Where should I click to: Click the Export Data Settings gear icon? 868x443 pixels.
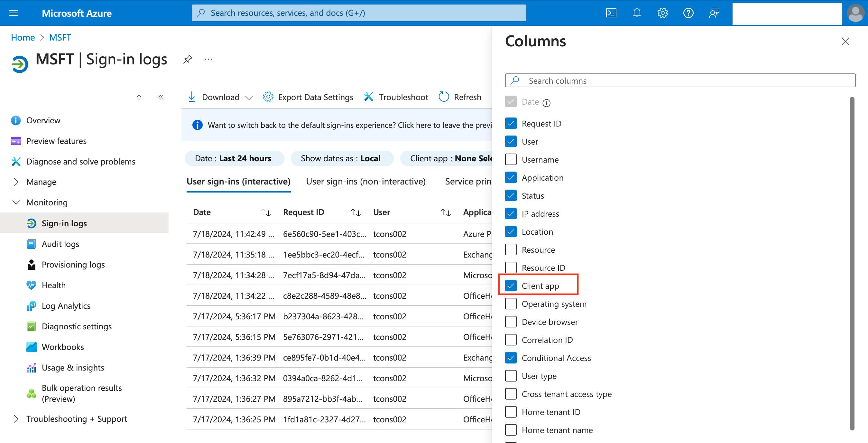coord(268,97)
